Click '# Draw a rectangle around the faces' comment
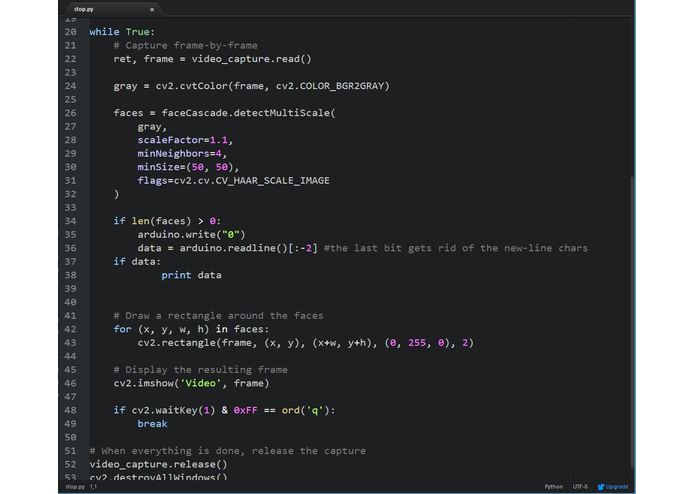Viewport: 695px width, 494px height. pyautogui.click(x=218, y=316)
